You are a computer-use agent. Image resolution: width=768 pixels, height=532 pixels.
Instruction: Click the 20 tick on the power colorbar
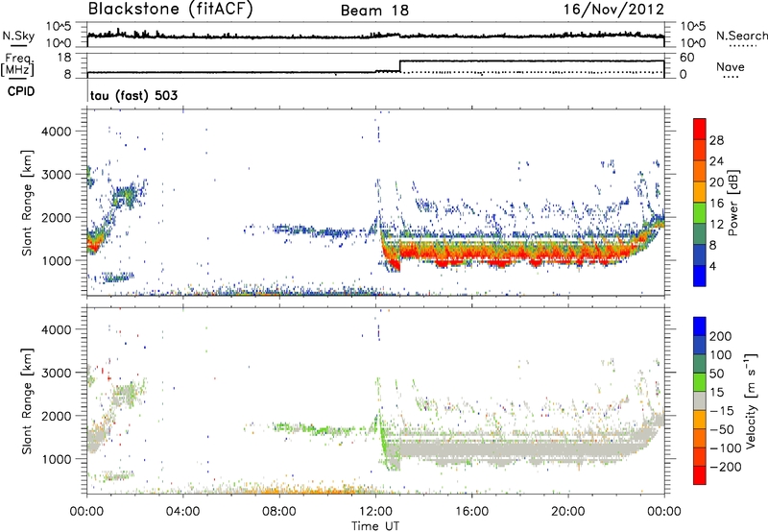(x=716, y=182)
